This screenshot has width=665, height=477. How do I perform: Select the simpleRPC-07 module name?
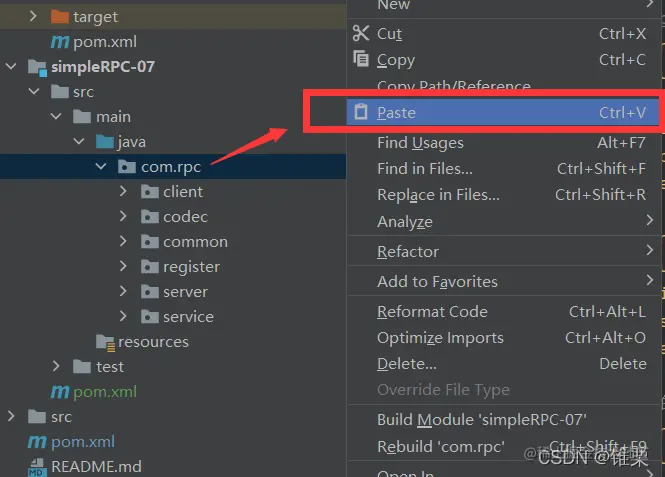point(103,67)
